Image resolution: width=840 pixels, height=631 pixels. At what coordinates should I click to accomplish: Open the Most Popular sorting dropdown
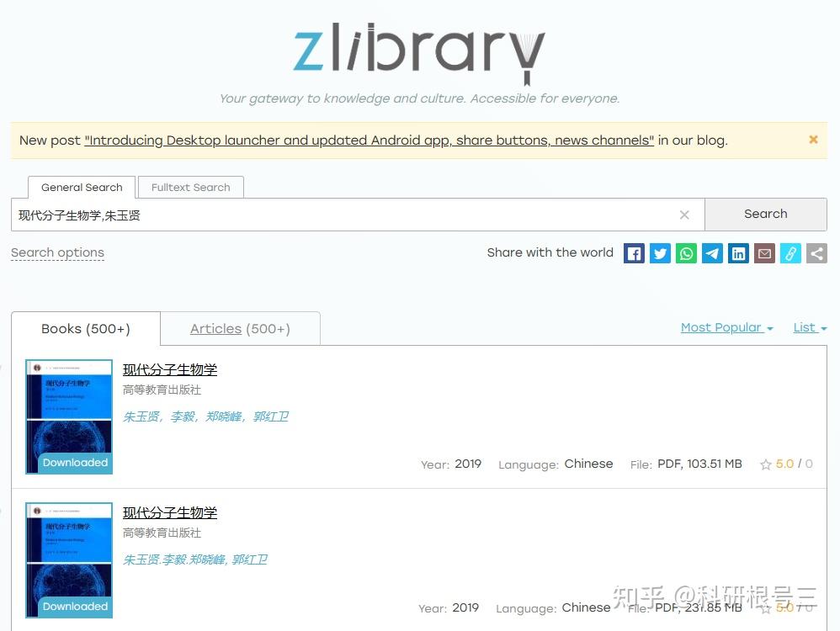pos(726,327)
